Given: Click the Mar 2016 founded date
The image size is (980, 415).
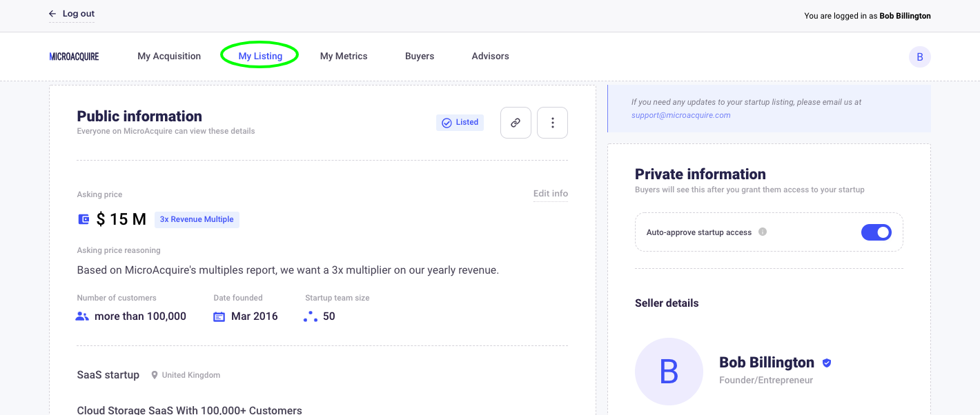Looking at the screenshot, I should [255, 316].
